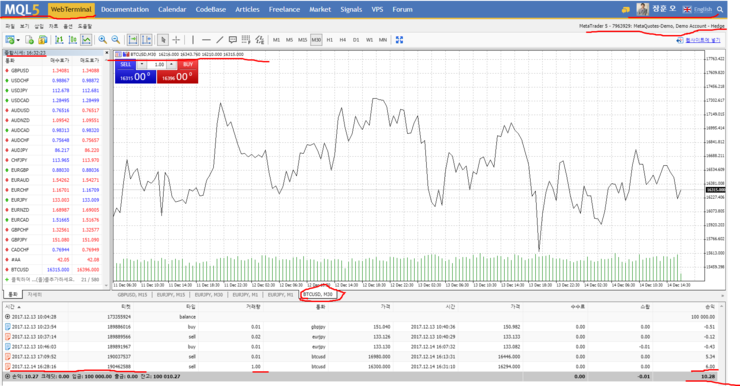Click the File menu (first Korean menu)
This screenshot has height=386, width=740.
tap(9, 26)
